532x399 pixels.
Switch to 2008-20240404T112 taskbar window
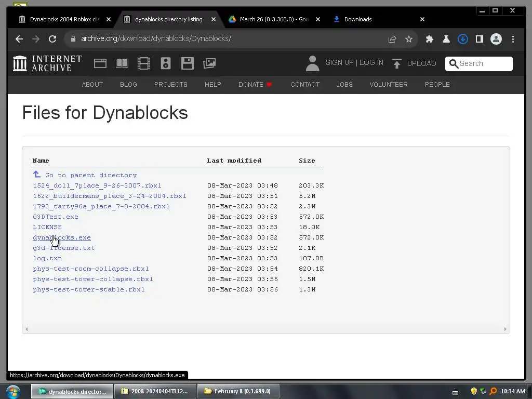coord(155,391)
